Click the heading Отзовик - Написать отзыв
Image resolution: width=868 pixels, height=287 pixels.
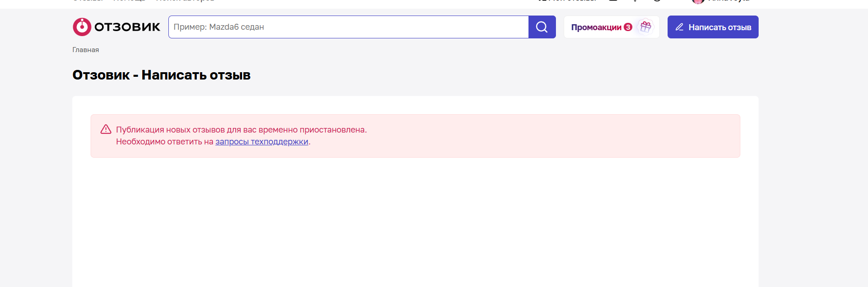pos(162,75)
